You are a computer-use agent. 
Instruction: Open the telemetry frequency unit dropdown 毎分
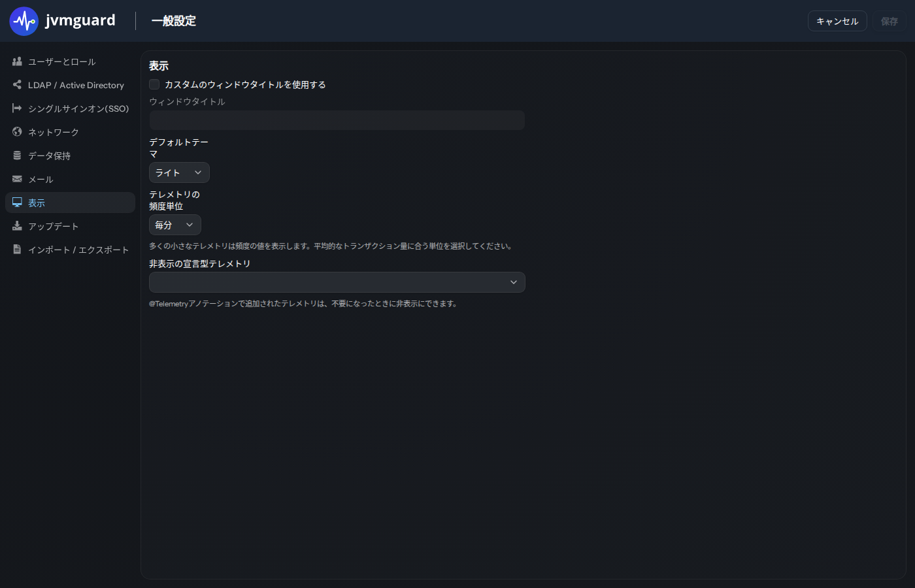(x=175, y=225)
